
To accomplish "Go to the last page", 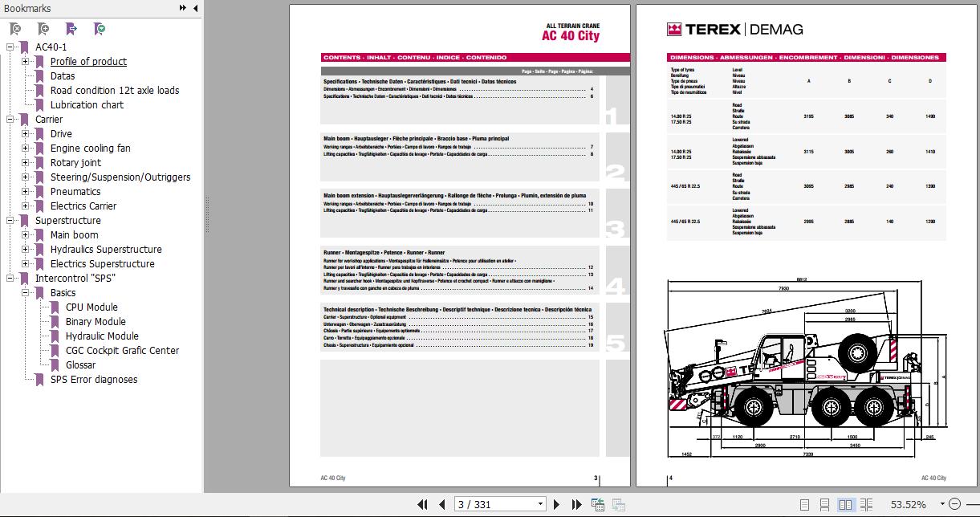I will point(576,504).
